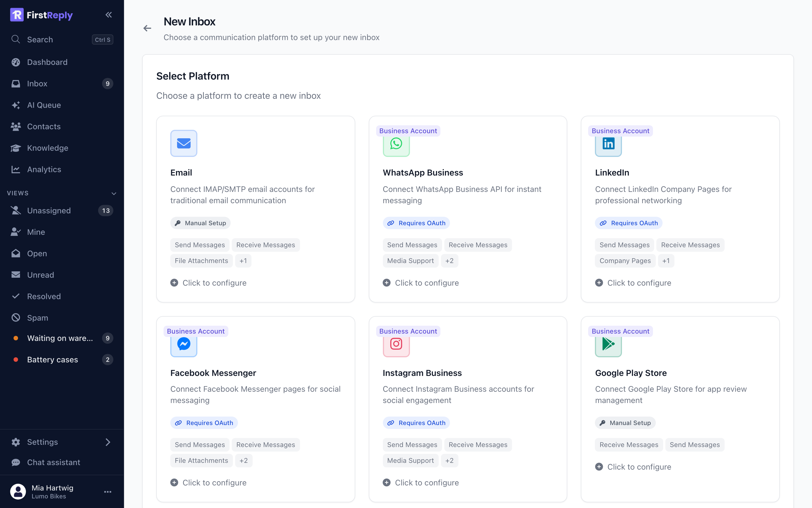The image size is (812, 508).
Task: Expand +2 features on Instagram Business card
Action: point(449,461)
